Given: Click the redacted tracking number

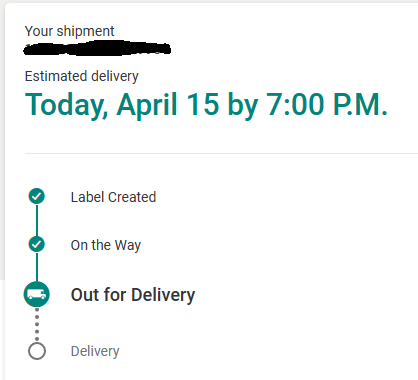Looking at the screenshot, I should point(97,48).
